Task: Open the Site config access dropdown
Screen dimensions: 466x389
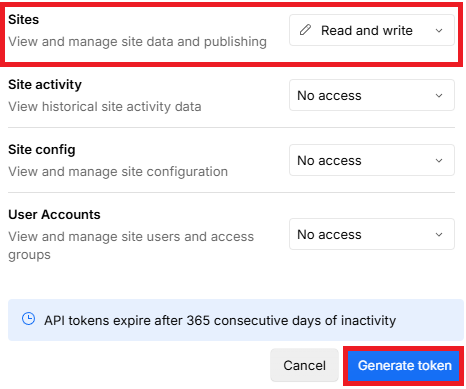Action: (x=372, y=160)
